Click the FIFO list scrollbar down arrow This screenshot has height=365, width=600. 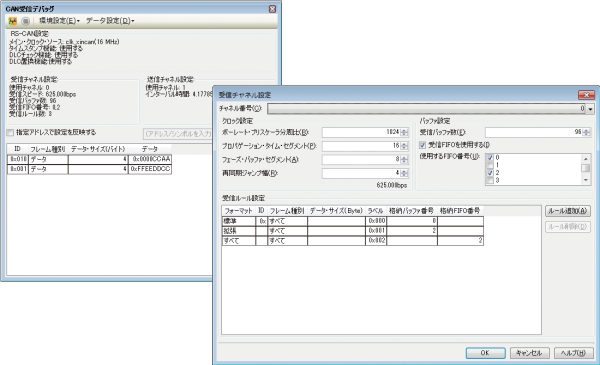point(585,180)
